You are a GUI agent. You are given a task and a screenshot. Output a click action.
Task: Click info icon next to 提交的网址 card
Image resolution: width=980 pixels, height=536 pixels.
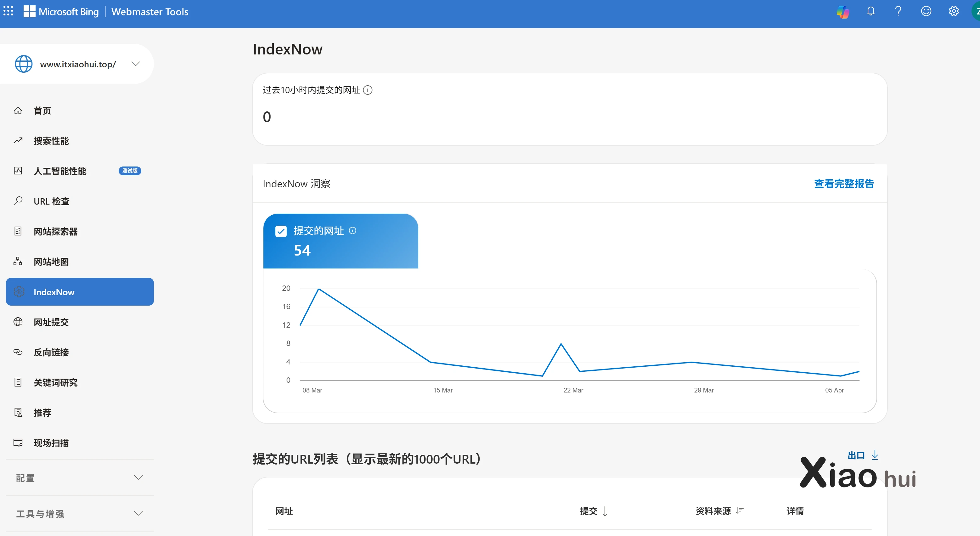point(353,230)
